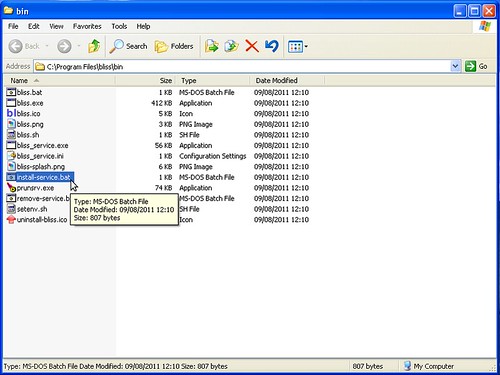Click the Copy To toolbar icon
Image resolution: width=500 pixels, height=375 pixels.
click(232, 46)
